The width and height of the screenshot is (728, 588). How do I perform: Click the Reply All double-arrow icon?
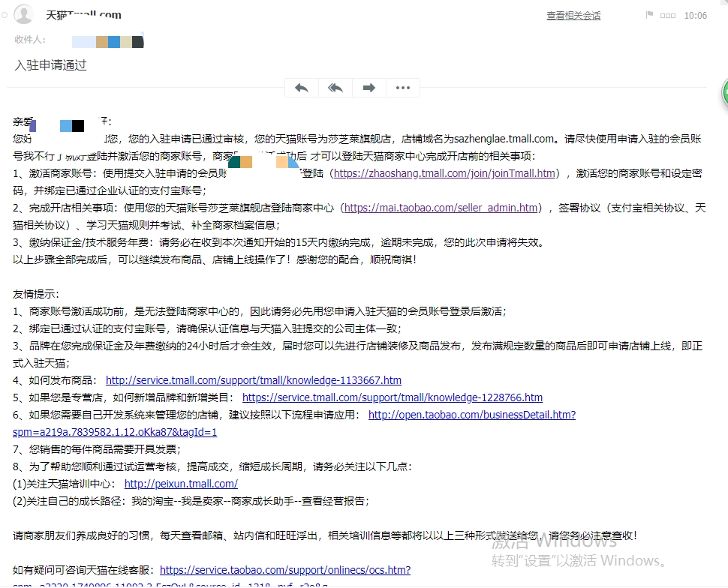[x=335, y=88]
